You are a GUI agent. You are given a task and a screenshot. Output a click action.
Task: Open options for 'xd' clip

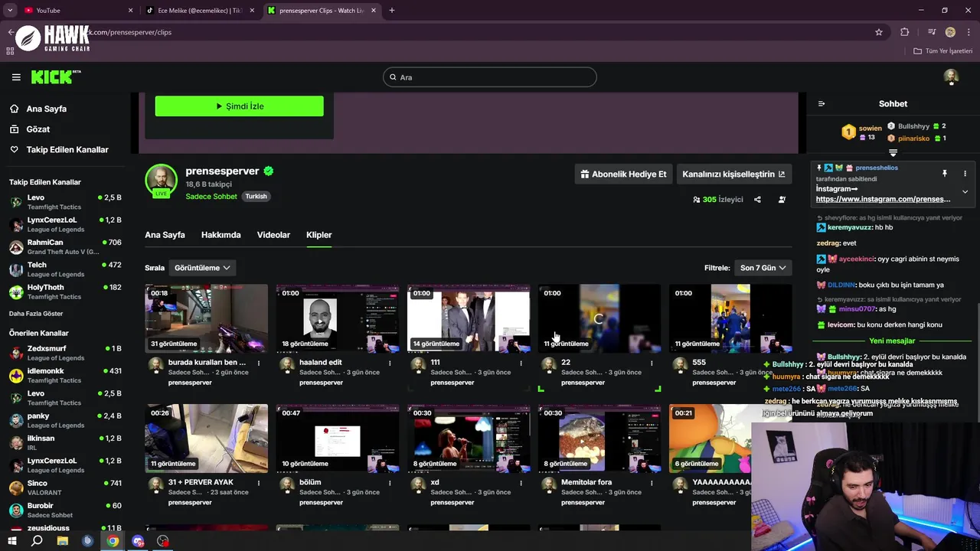coord(521,484)
